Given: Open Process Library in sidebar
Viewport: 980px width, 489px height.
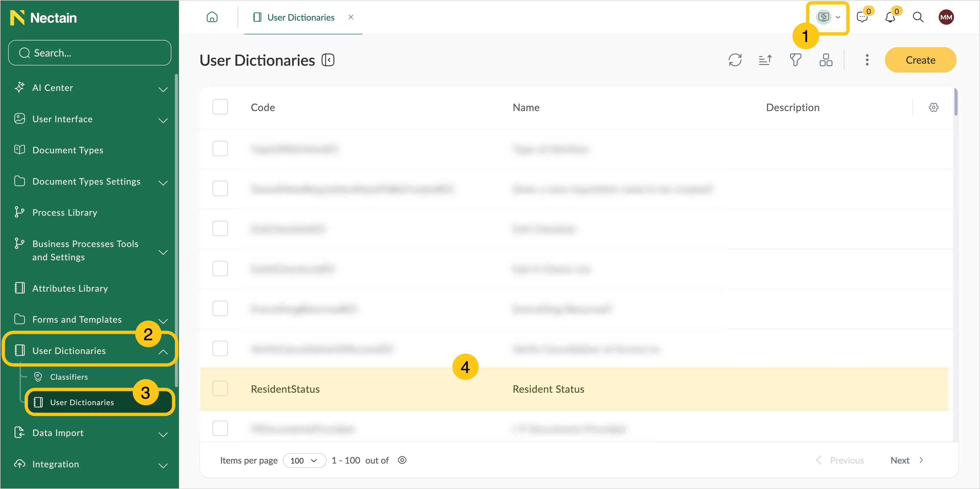Looking at the screenshot, I should 65,212.
